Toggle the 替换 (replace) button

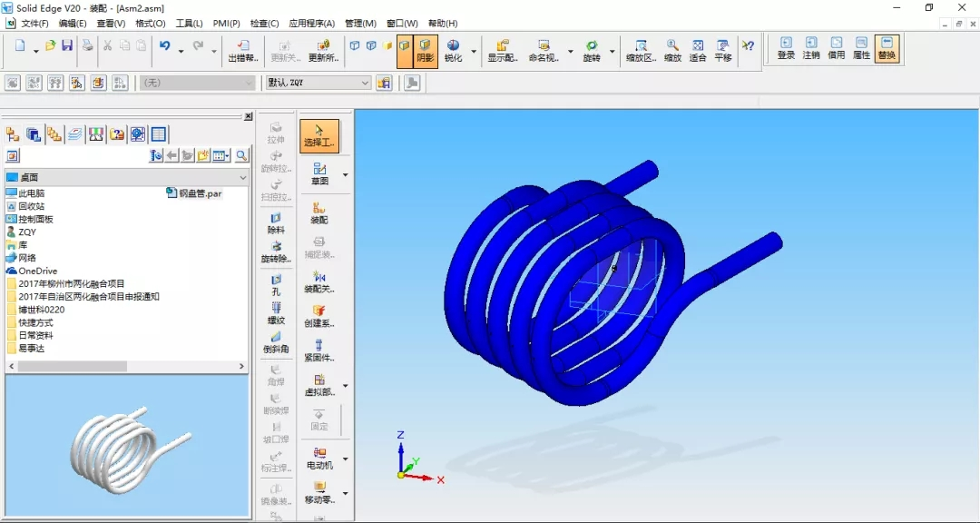[887, 48]
